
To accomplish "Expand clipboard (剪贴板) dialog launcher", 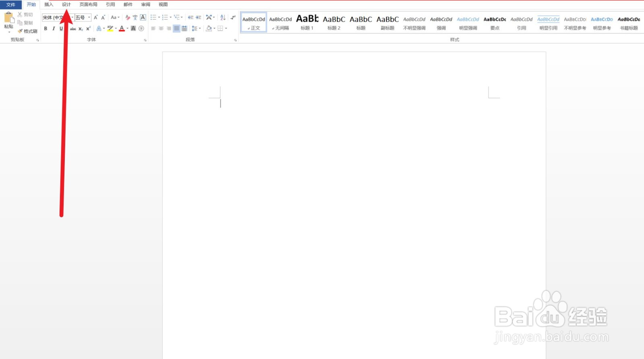I will click(x=38, y=40).
